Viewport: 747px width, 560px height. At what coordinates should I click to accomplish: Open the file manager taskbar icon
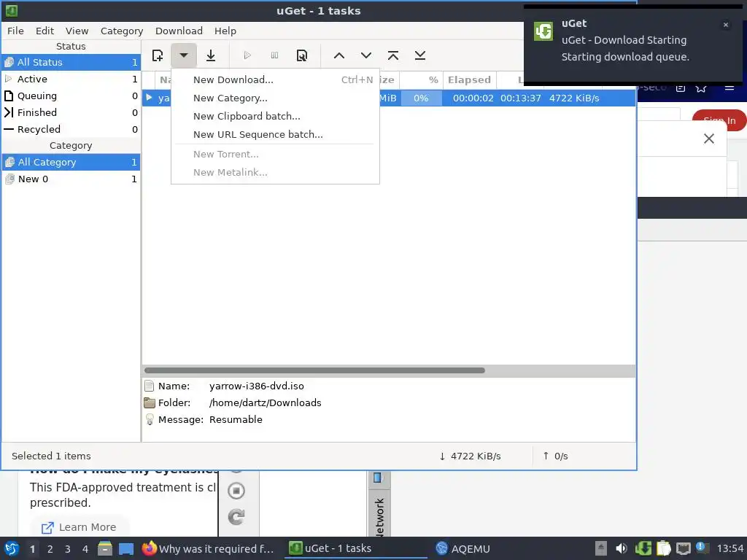[105, 548]
